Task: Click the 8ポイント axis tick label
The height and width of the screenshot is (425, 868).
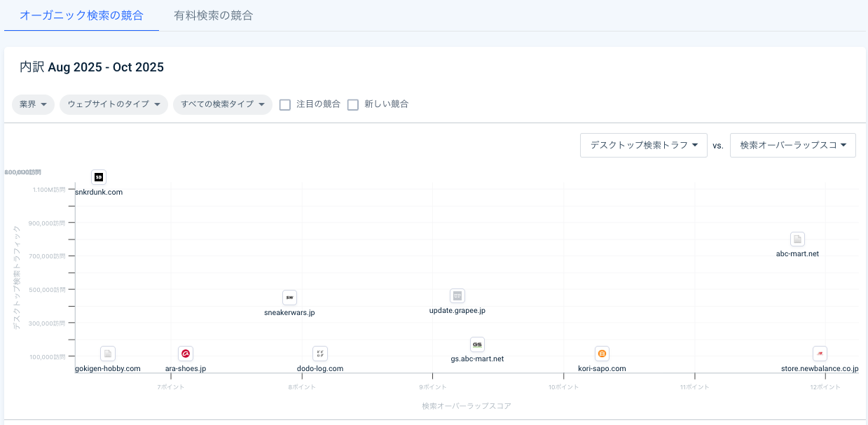Action: (x=302, y=386)
